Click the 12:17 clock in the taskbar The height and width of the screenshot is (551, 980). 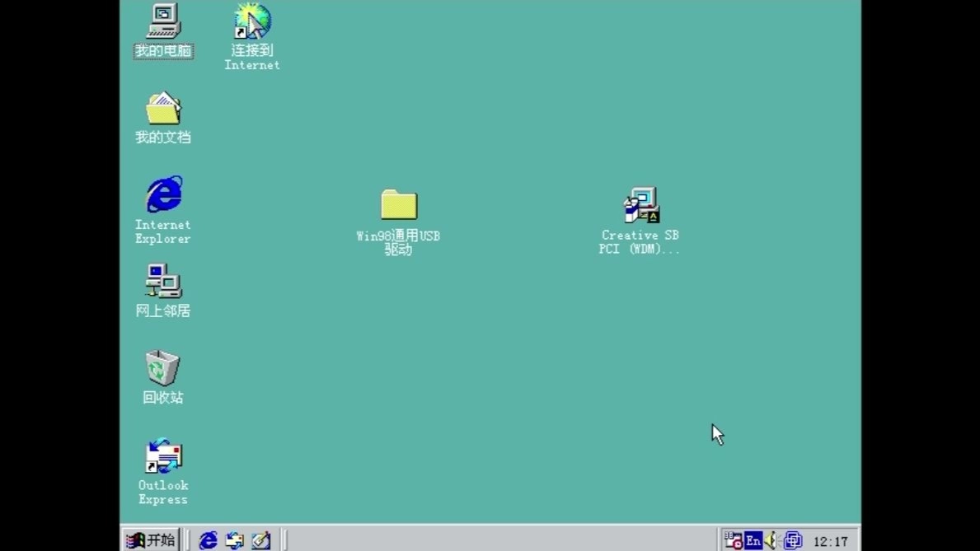click(x=831, y=542)
